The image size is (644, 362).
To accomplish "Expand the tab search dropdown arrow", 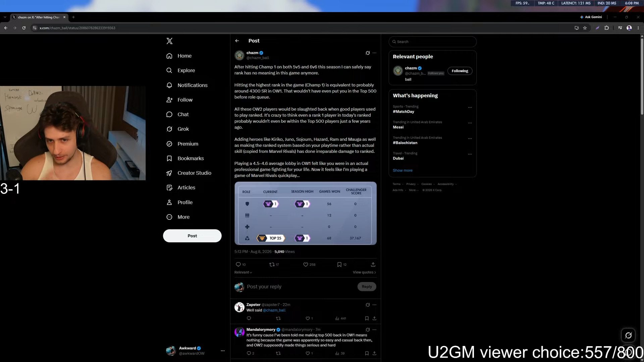I will (5, 17).
